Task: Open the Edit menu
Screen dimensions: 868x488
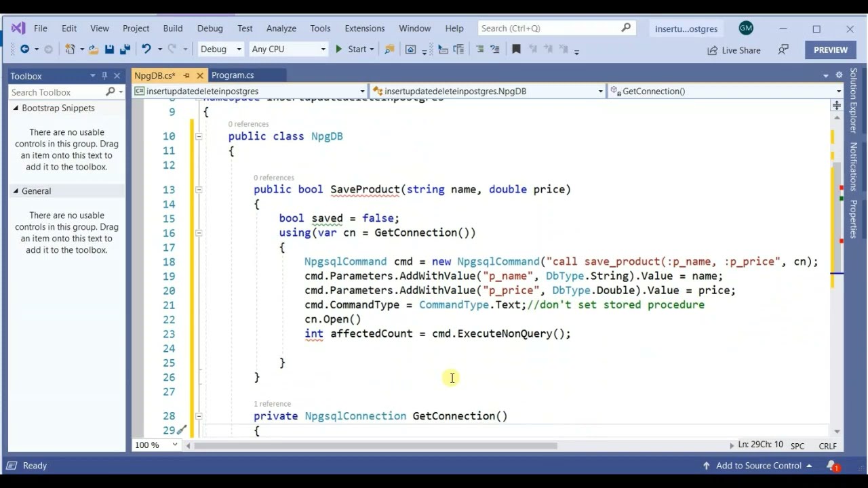Action: (69, 28)
